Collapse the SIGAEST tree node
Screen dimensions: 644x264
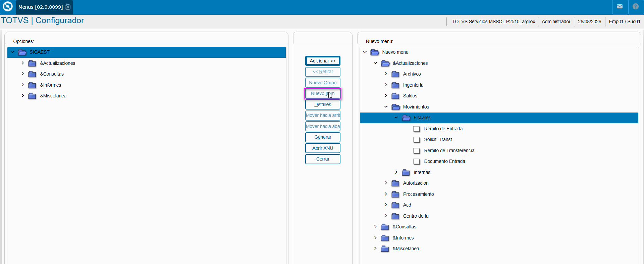pos(12,52)
